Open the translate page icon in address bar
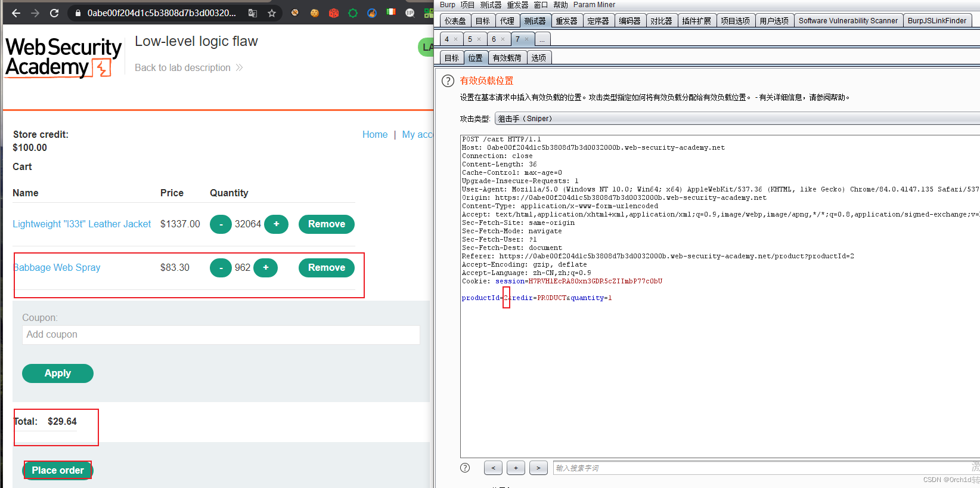Viewport: 980px width, 488px height. point(253,13)
